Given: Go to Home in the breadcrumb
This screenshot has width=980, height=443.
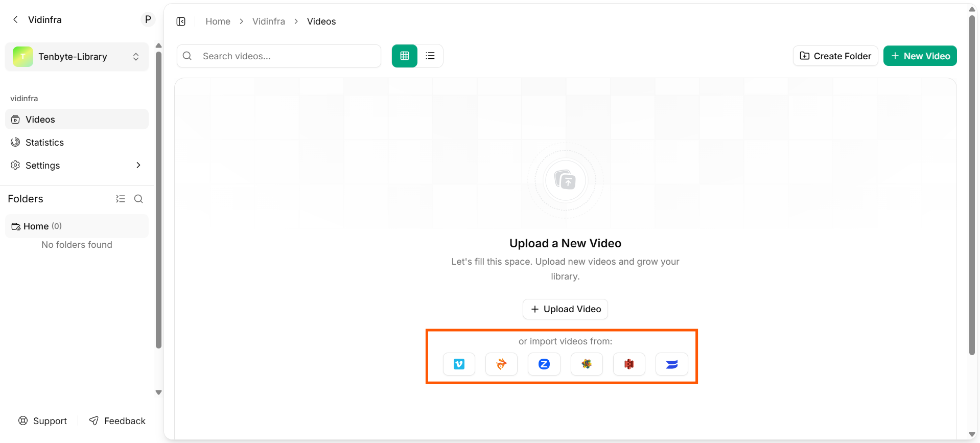Looking at the screenshot, I should point(218,21).
